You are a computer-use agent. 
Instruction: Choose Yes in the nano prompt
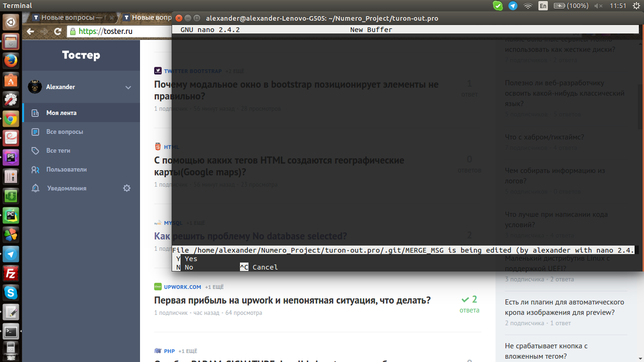click(187, 259)
